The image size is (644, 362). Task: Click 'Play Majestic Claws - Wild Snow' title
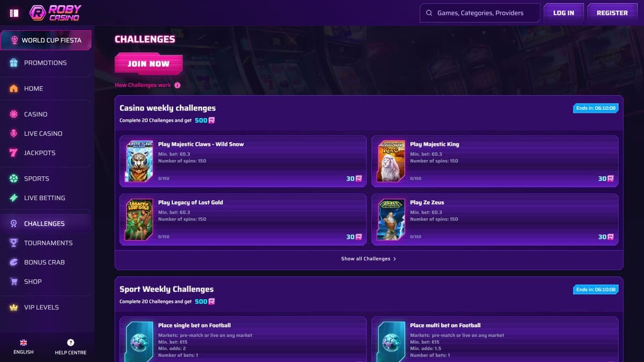(201, 144)
